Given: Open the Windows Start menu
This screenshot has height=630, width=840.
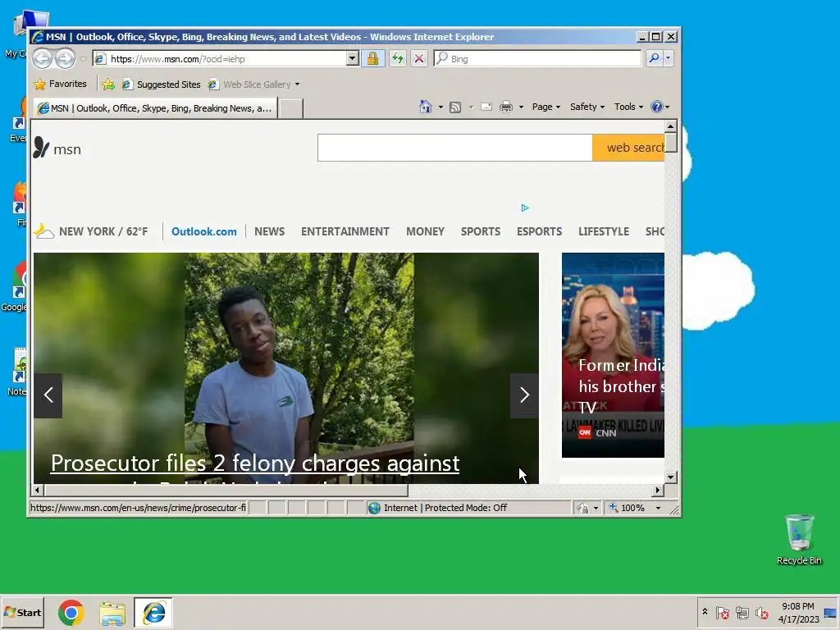Looking at the screenshot, I should pos(22,612).
